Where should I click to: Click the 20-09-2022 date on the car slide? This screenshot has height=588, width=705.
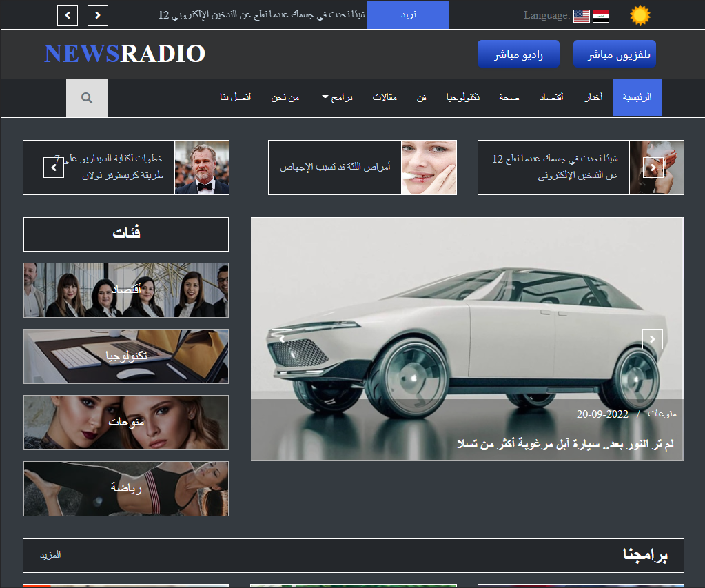point(602,414)
